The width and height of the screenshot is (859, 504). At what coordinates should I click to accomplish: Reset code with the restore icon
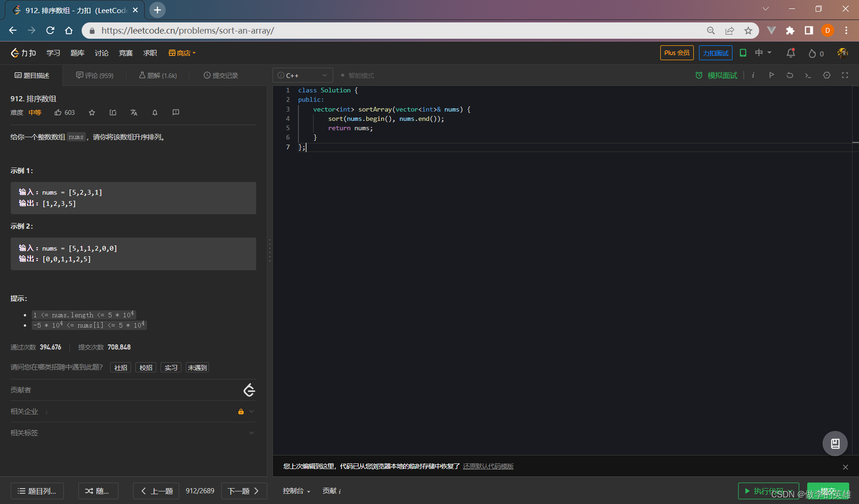click(790, 75)
